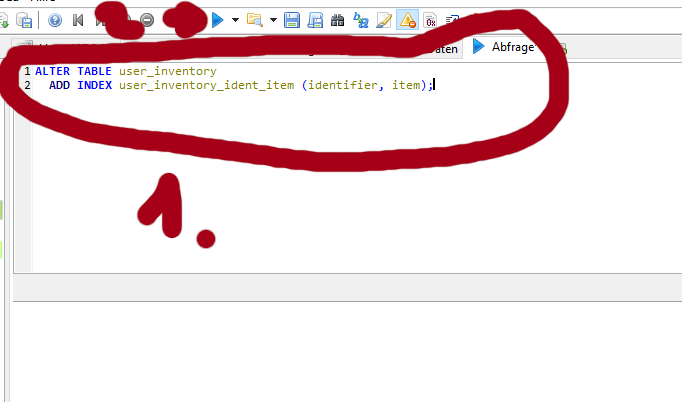The height and width of the screenshot is (402, 682).
Task: Save query as snippet icon
Action: pyautogui.click(x=315, y=20)
